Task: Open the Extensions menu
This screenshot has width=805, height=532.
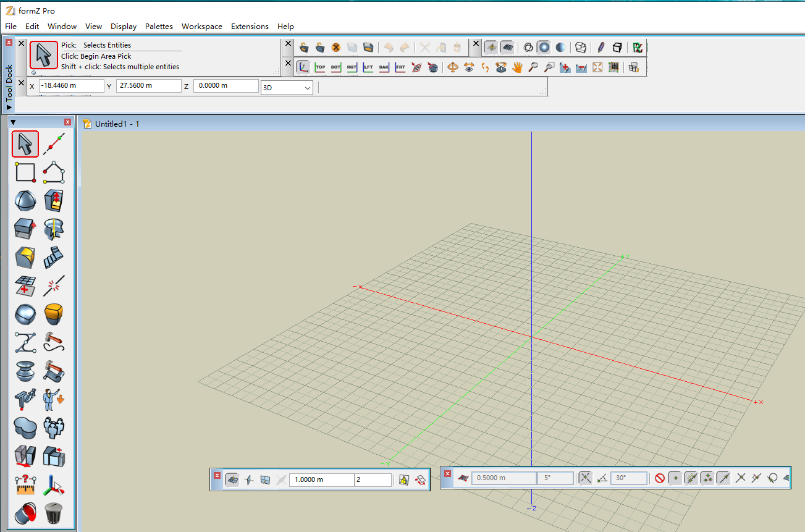Action: pos(250,27)
